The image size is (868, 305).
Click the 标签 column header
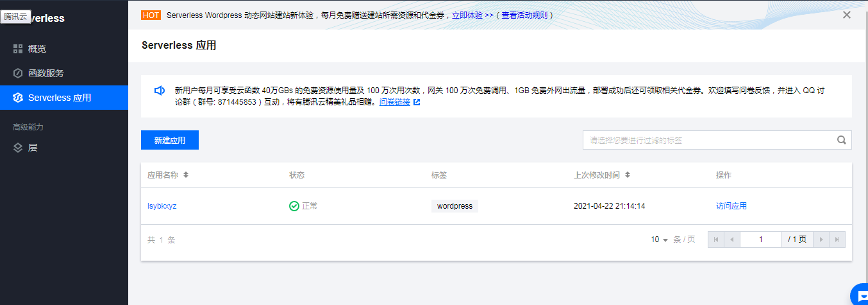tap(439, 175)
